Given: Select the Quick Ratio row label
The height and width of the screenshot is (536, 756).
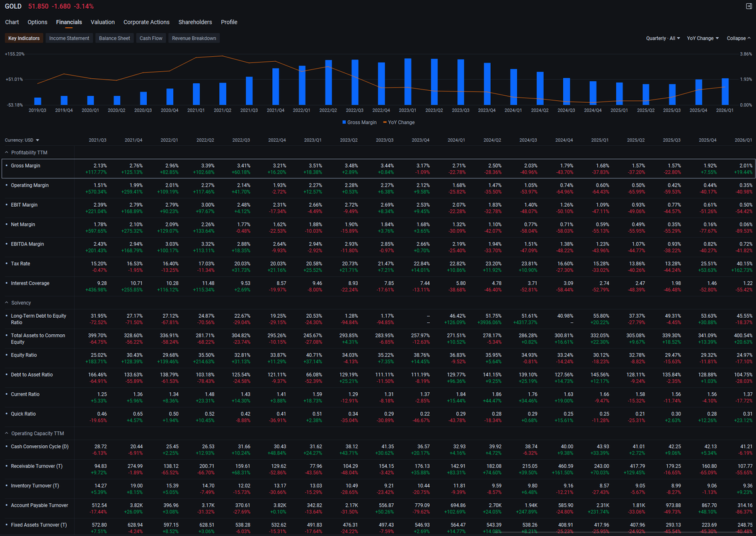Looking at the screenshot, I should [x=24, y=414].
